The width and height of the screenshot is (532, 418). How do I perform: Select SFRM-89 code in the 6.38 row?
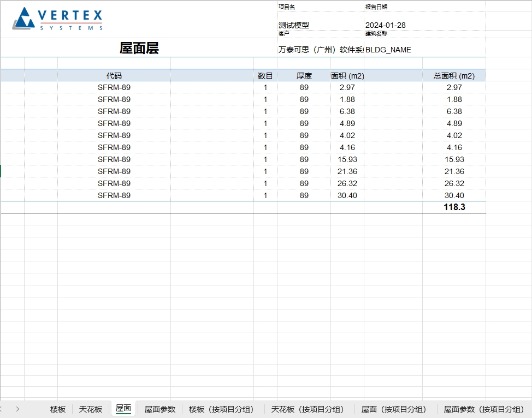pyautogui.click(x=114, y=111)
